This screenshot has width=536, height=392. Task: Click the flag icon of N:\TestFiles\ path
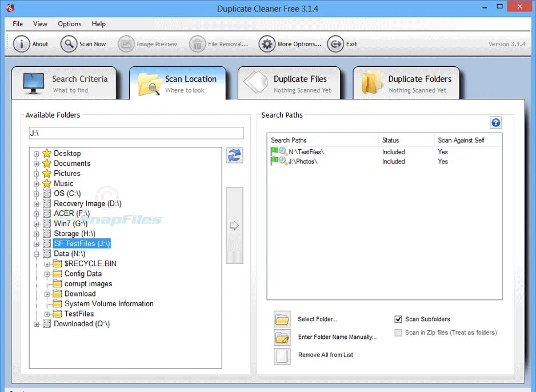(274, 151)
